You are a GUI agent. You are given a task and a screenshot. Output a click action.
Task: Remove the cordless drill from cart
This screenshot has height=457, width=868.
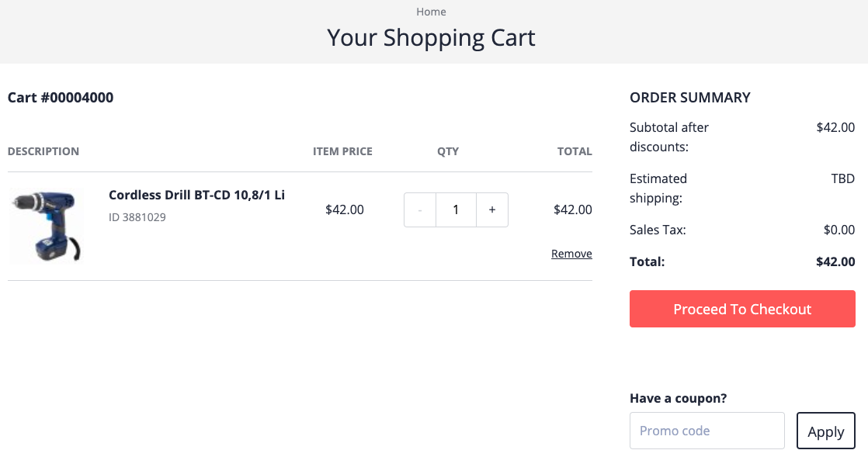[x=571, y=253]
